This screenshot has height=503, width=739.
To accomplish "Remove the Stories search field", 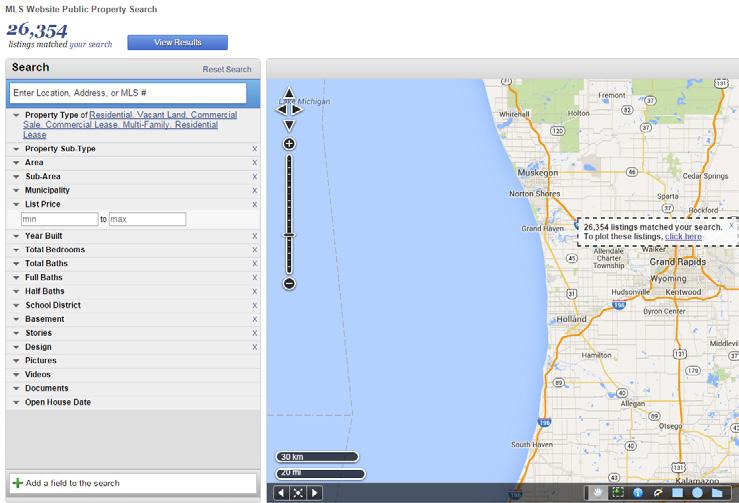I will pos(255,333).
